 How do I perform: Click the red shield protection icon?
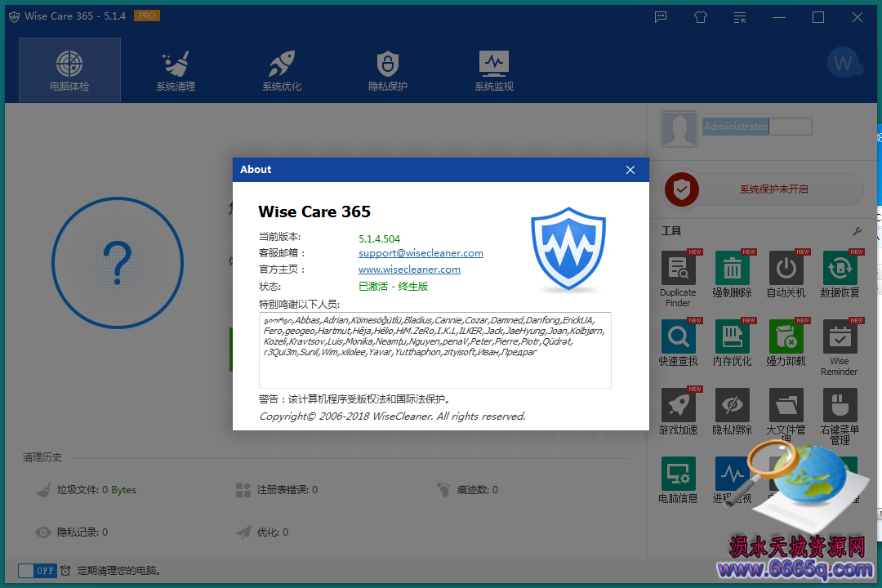682,189
